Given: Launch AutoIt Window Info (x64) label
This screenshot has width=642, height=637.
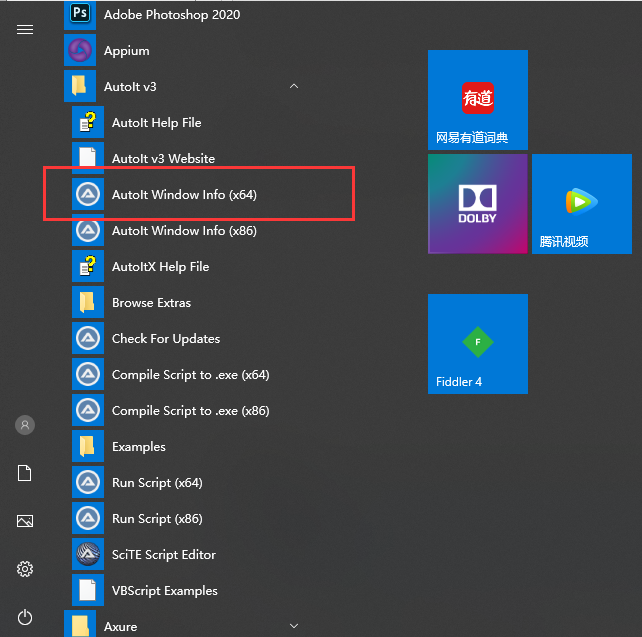Looking at the screenshot, I should tap(184, 194).
